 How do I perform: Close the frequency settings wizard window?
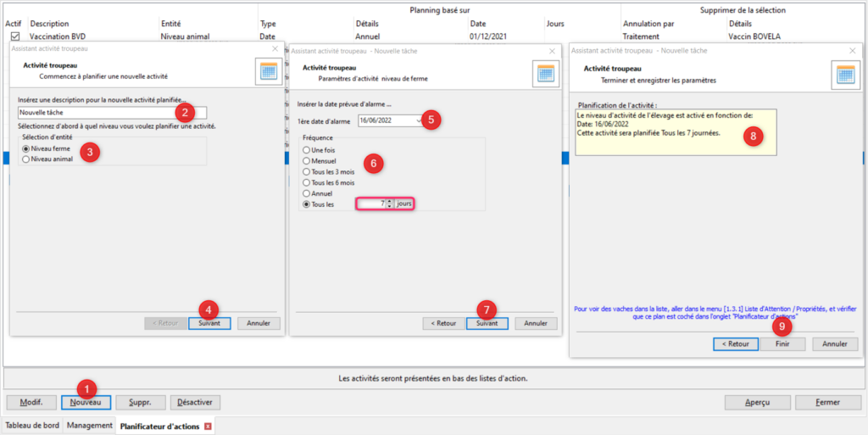point(551,51)
